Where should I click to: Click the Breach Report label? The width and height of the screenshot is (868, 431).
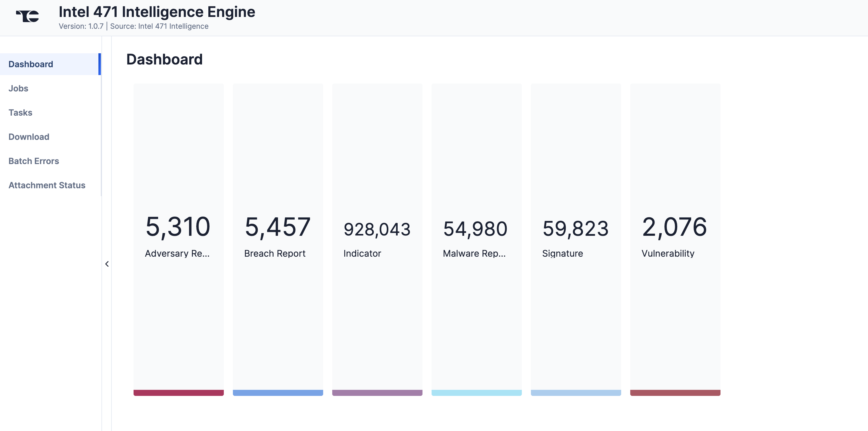[275, 254]
